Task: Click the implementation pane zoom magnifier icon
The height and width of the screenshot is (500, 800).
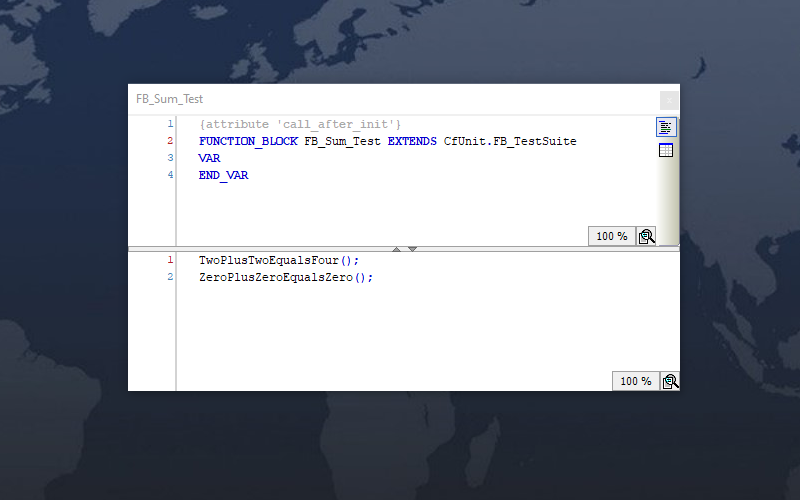Action: (670, 381)
